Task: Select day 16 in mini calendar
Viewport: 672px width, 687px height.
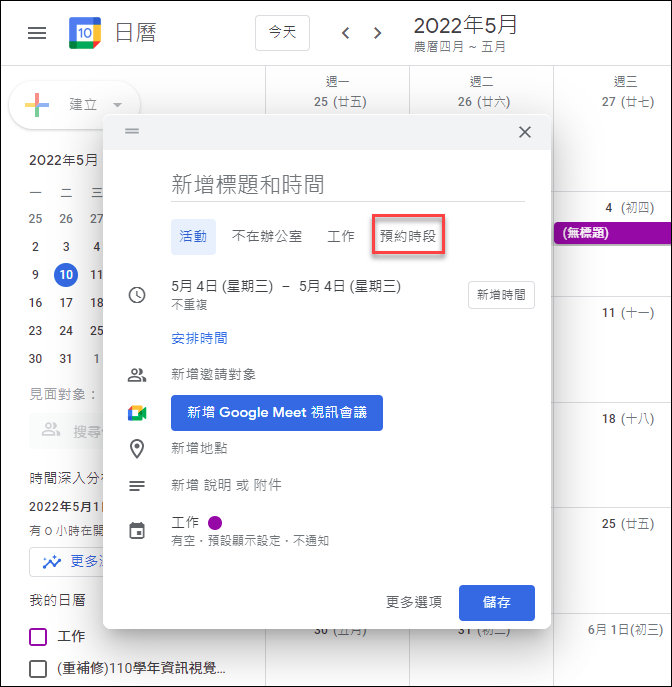Action: point(35,303)
